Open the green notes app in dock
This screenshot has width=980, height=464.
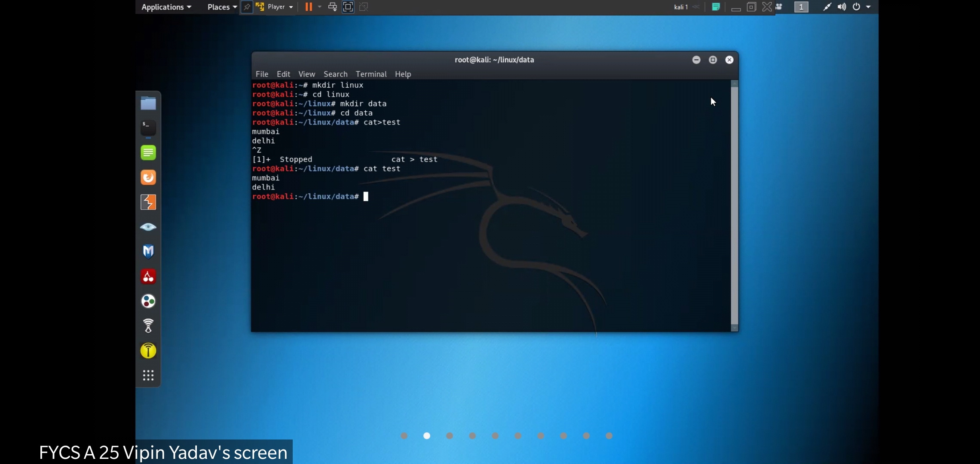pos(148,153)
